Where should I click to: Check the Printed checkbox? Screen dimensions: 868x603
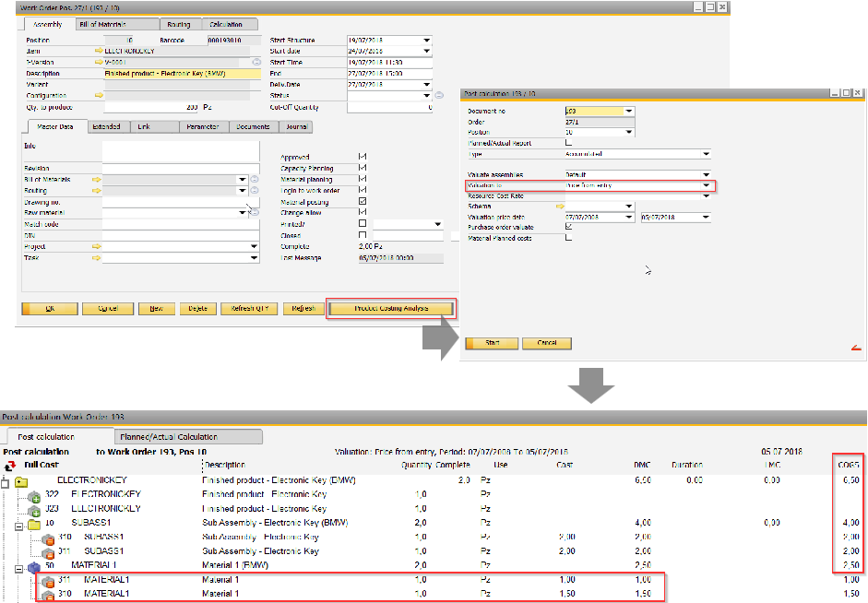pyautogui.click(x=363, y=223)
